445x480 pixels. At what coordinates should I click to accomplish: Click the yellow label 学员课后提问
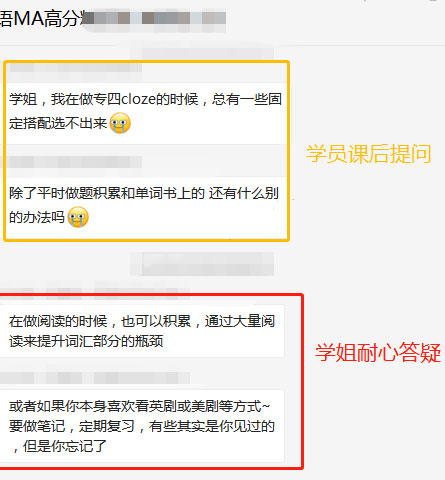click(x=369, y=154)
